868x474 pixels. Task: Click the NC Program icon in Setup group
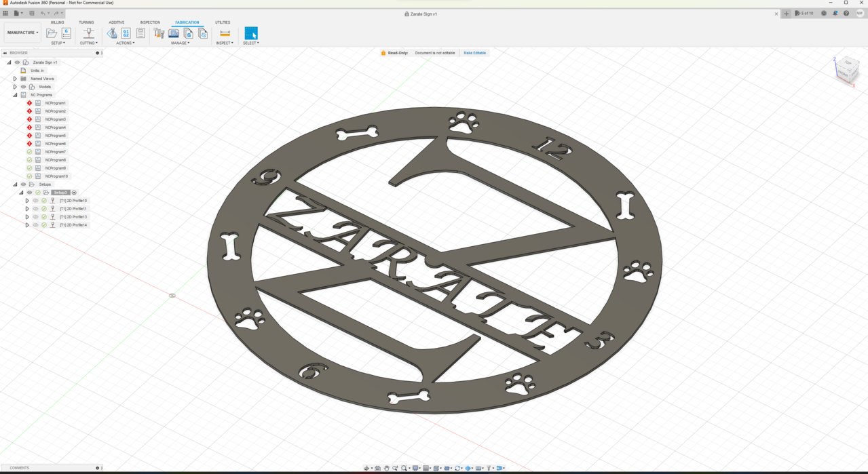point(66,33)
